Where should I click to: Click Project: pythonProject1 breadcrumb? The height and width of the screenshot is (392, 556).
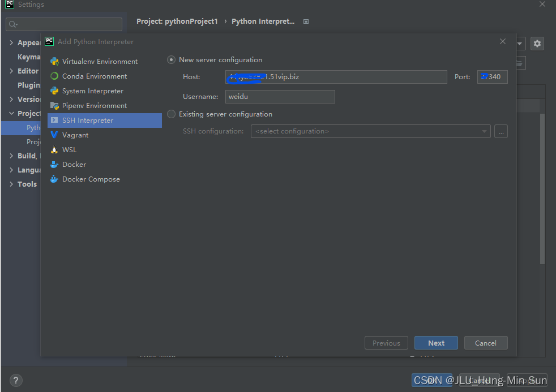point(177,21)
